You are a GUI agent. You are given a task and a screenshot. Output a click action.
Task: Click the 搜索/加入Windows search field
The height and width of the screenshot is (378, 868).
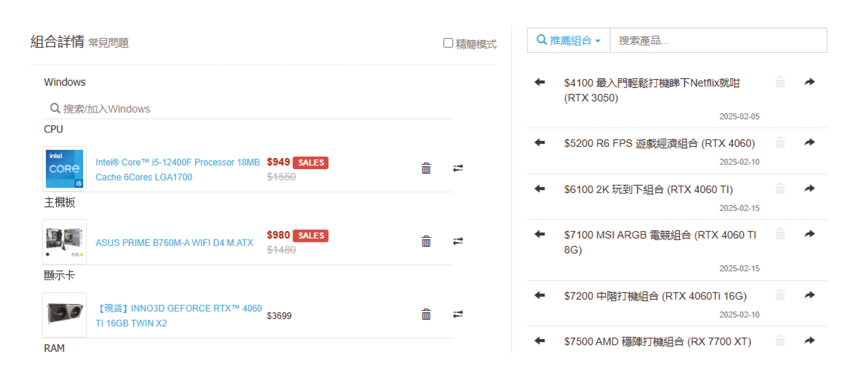248,109
